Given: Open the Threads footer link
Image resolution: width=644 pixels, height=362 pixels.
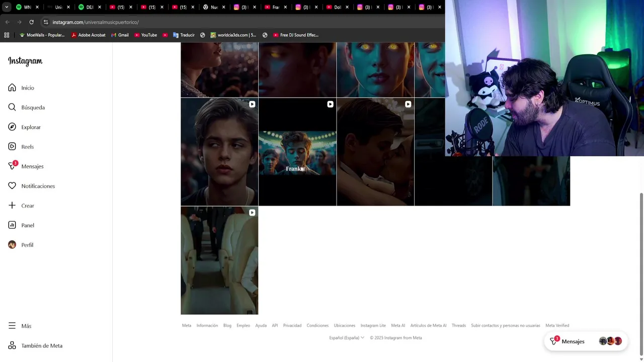Looking at the screenshot, I should click(x=459, y=325).
